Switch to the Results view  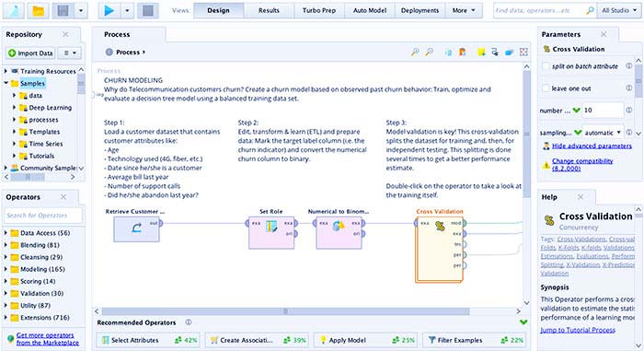point(269,10)
